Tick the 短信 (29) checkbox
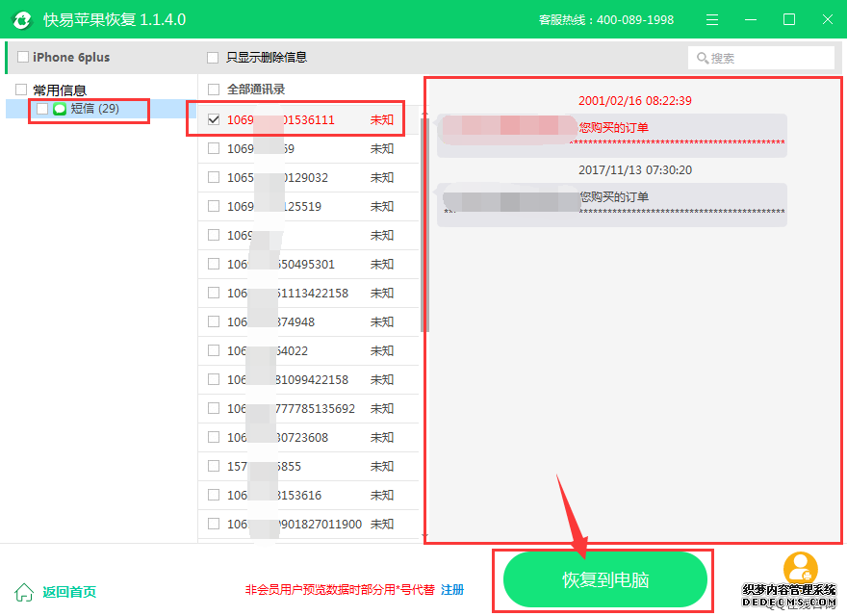The image size is (847, 616). pyautogui.click(x=42, y=109)
